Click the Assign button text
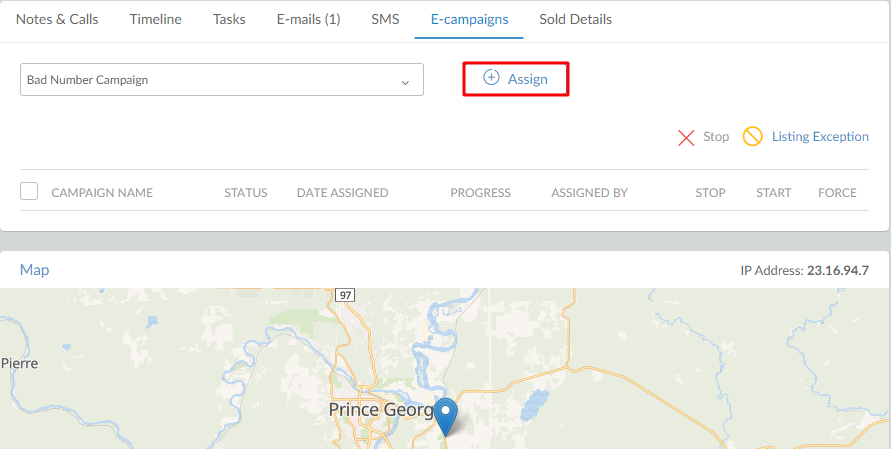Image resolution: width=891 pixels, height=449 pixels. (528, 80)
